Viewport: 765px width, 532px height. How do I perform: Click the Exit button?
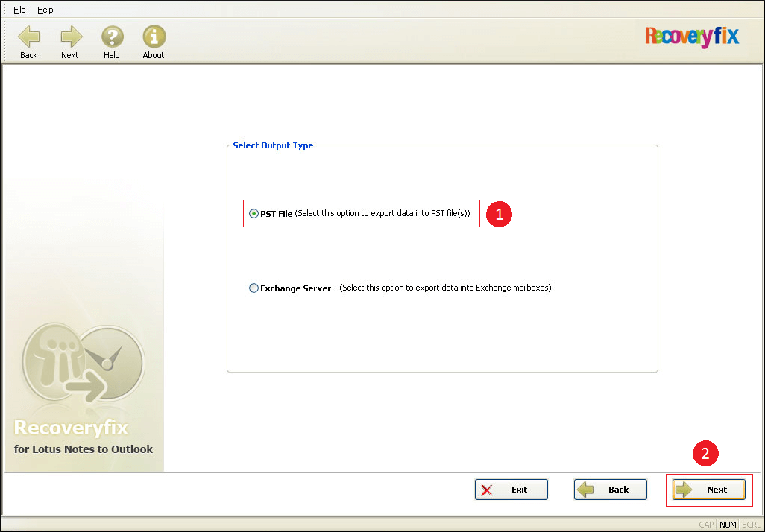click(511, 490)
